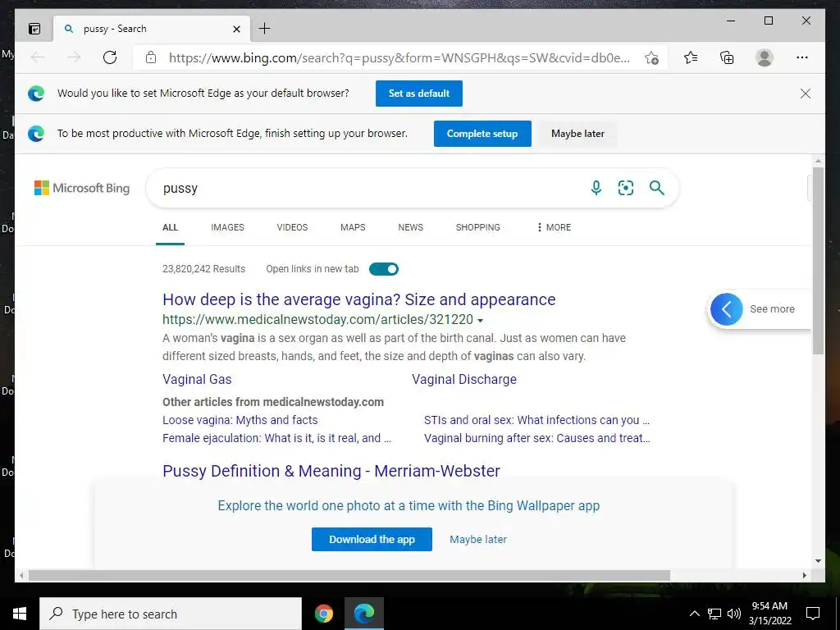Click the horizontal scrollbar thumb
Viewport: 840px width, 630px height.
pos(349,575)
